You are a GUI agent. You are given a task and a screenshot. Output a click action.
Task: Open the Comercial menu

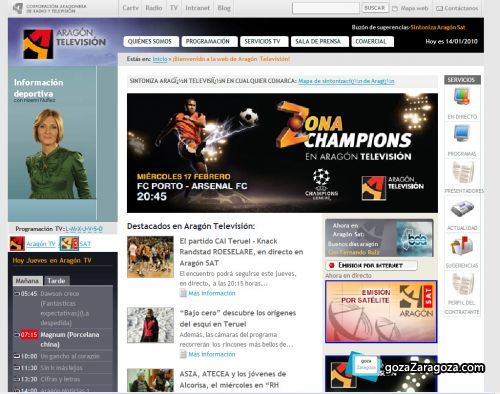(373, 41)
